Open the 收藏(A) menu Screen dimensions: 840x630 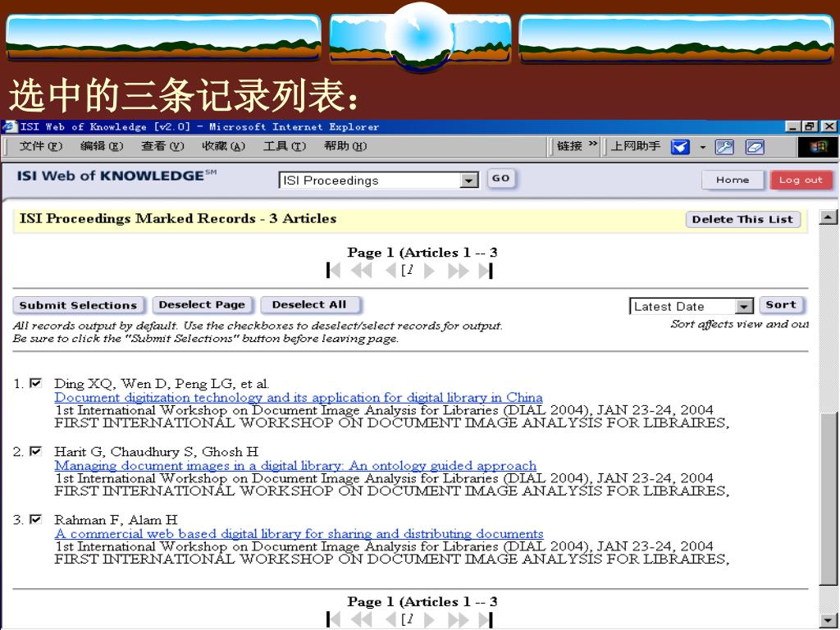[223, 146]
